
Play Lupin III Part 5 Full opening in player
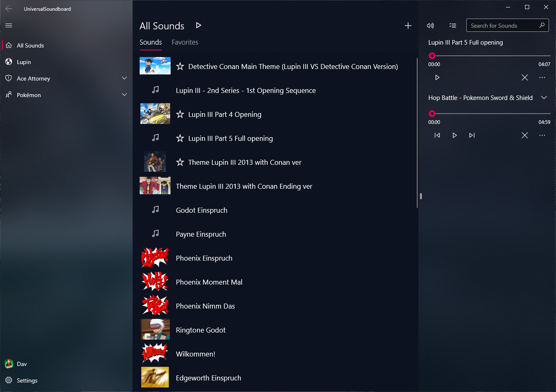(x=437, y=78)
